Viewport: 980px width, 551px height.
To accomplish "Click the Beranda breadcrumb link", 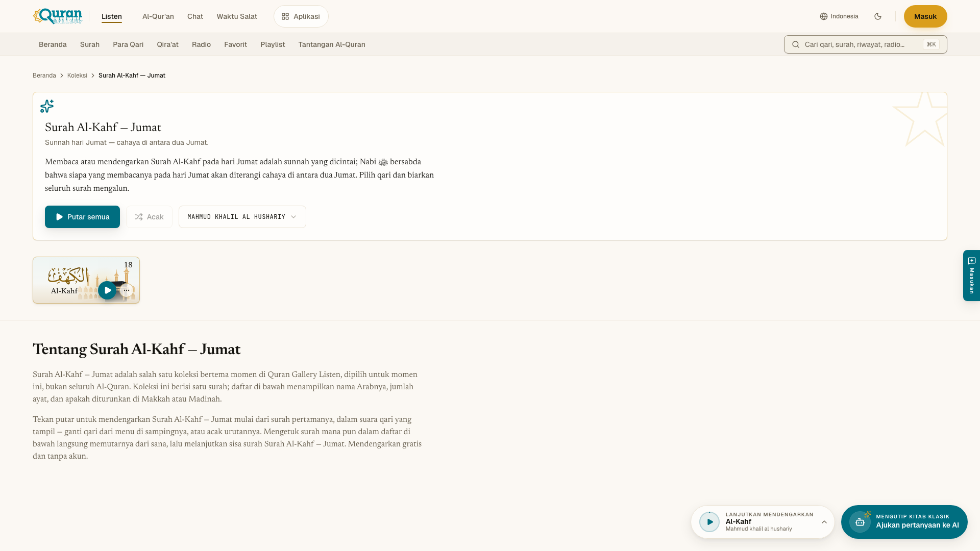I will (44, 76).
